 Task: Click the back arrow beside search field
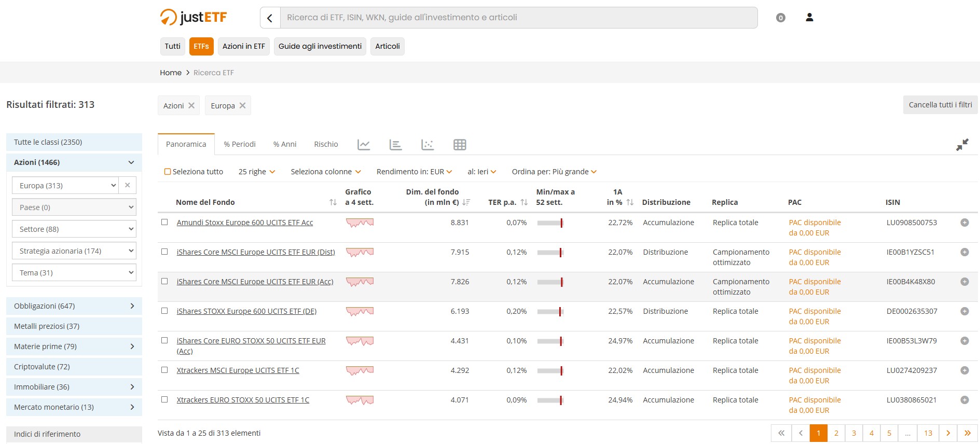270,18
